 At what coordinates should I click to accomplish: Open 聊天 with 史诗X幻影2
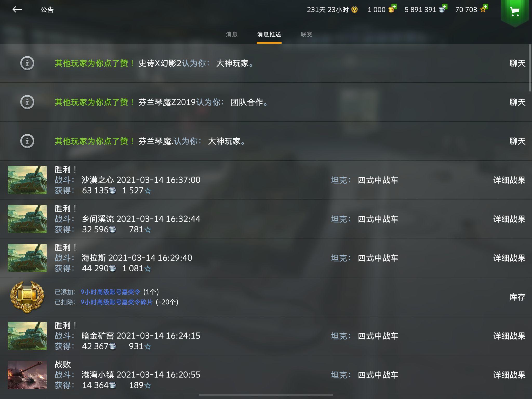click(517, 63)
